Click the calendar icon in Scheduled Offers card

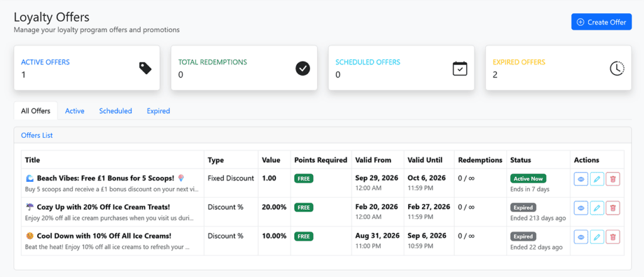click(460, 68)
